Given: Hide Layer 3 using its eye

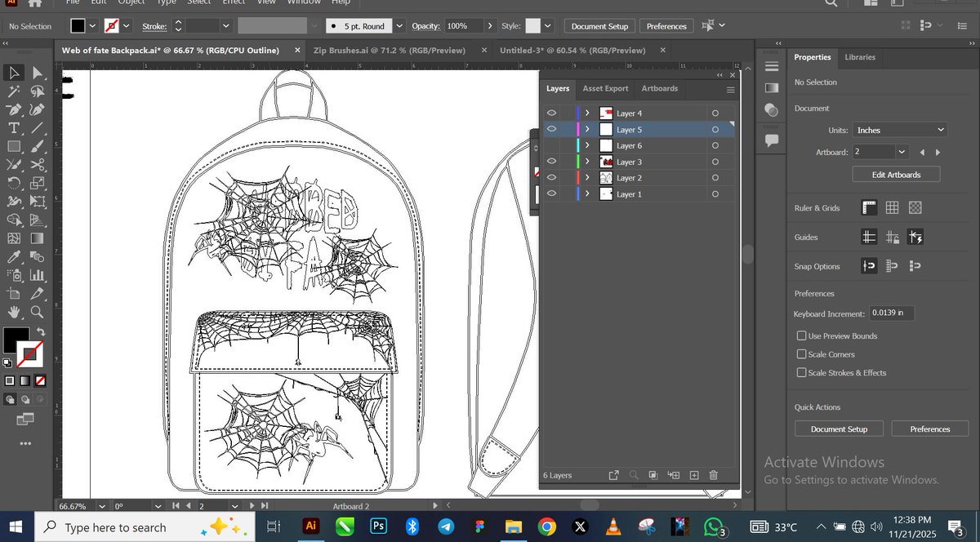Looking at the screenshot, I should pyautogui.click(x=551, y=162).
